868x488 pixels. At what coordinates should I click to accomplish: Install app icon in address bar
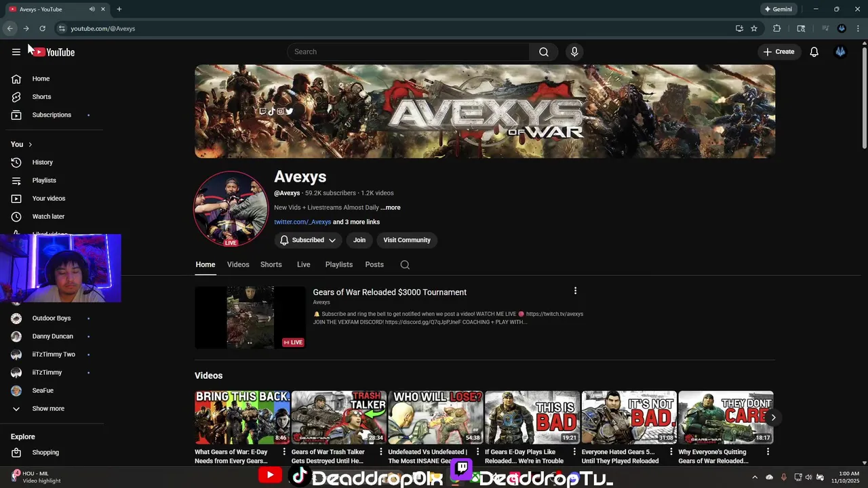pyautogui.click(x=739, y=28)
